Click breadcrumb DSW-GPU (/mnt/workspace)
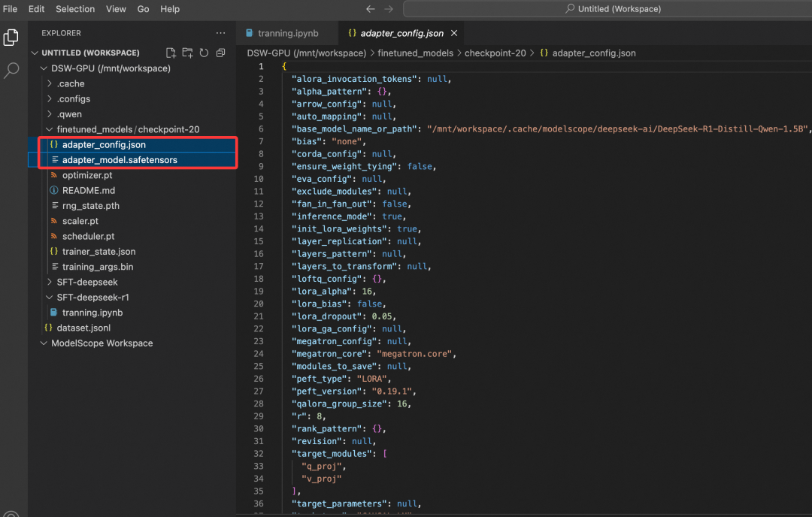The width and height of the screenshot is (812, 517). click(x=306, y=53)
